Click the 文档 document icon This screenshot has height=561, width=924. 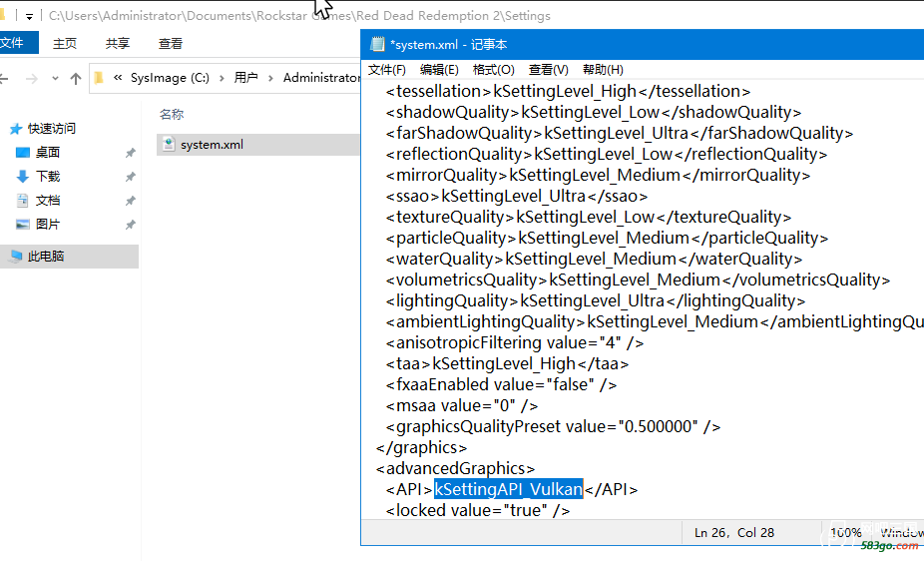(x=22, y=201)
